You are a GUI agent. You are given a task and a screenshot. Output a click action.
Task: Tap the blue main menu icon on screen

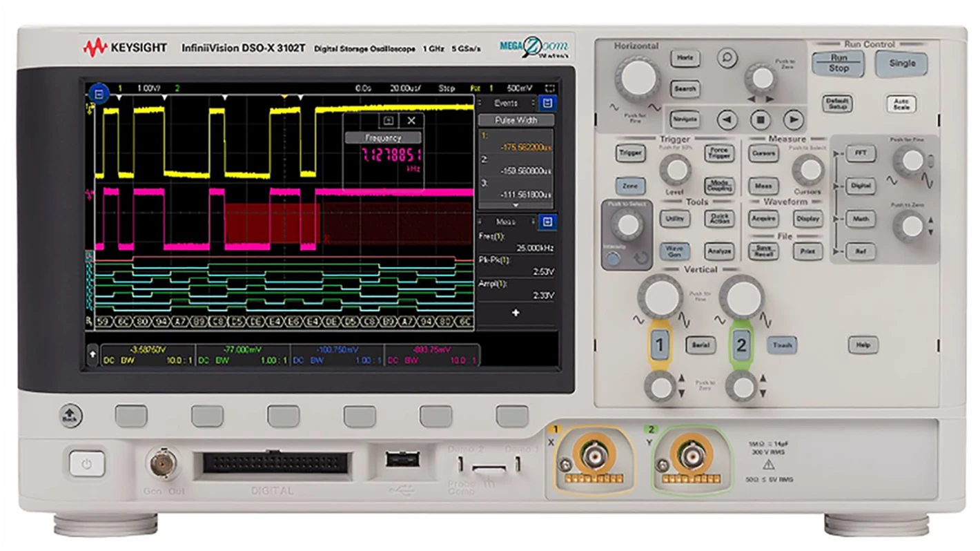pos(99,93)
